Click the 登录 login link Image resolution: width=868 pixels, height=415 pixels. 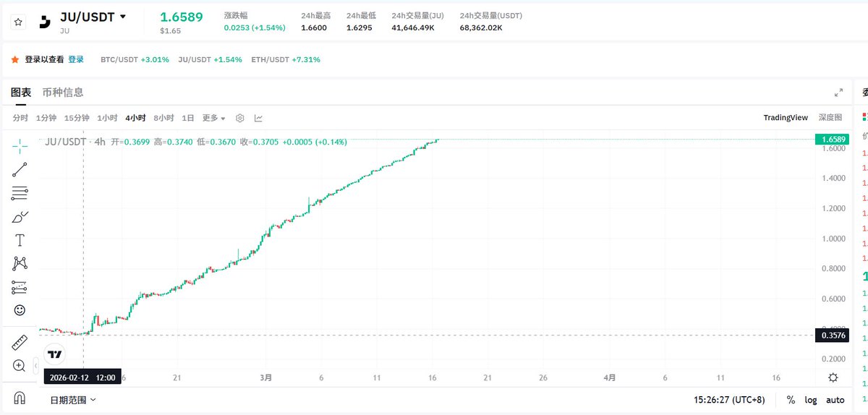pos(76,59)
